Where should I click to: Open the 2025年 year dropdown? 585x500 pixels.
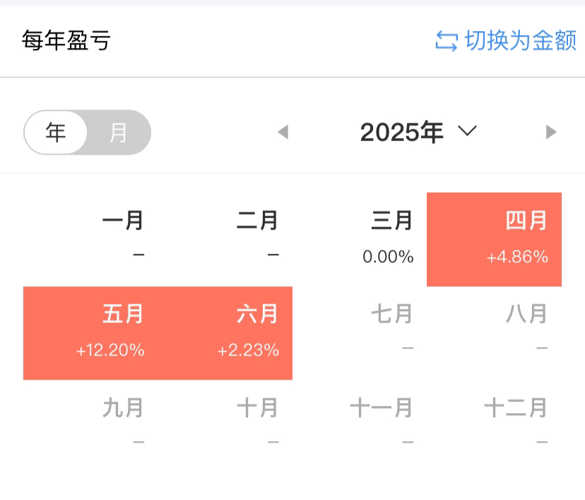pos(418,132)
